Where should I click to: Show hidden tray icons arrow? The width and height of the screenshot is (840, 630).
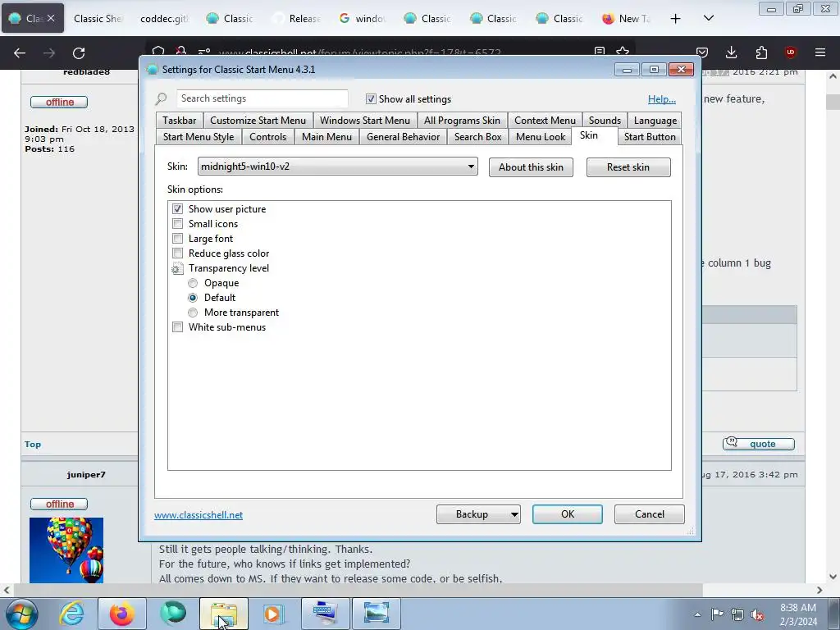[x=697, y=614]
